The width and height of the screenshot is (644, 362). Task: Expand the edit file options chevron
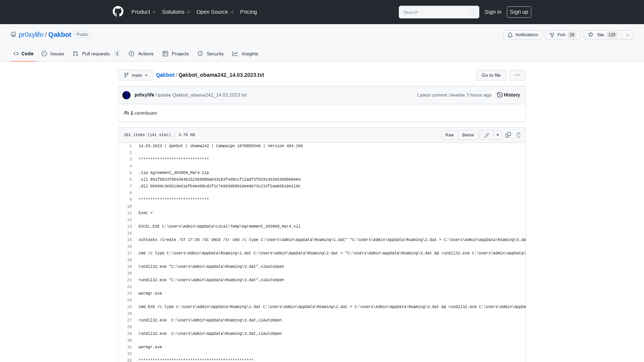click(498, 135)
